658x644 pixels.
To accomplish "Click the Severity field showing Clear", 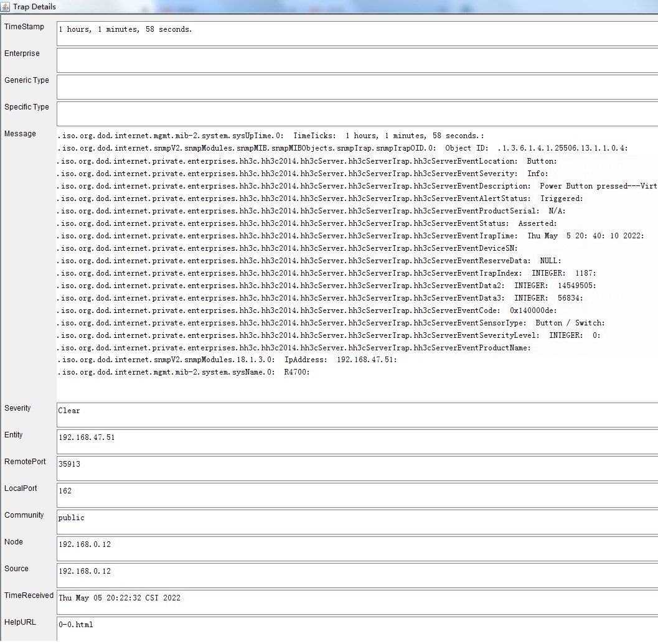I will pyautogui.click(x=357, y=415).
